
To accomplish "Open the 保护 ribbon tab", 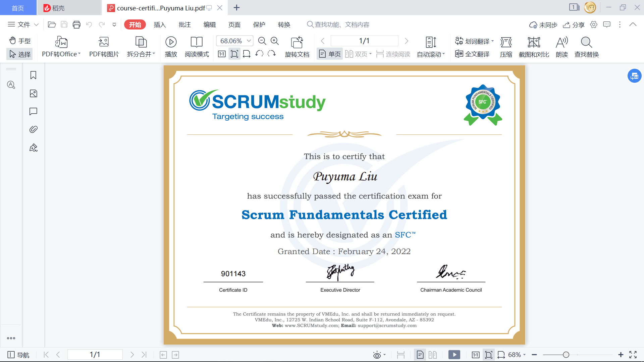I will click(x=259, y=24).
